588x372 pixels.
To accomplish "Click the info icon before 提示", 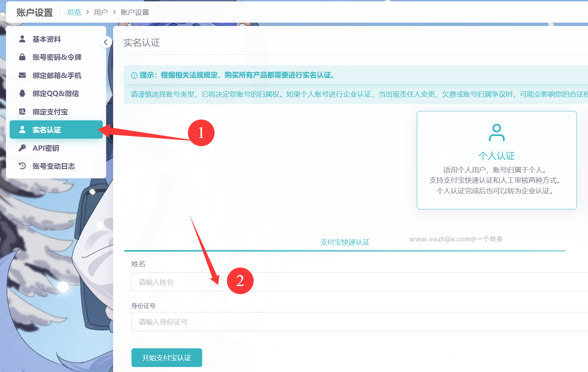I will coord(134,75).
